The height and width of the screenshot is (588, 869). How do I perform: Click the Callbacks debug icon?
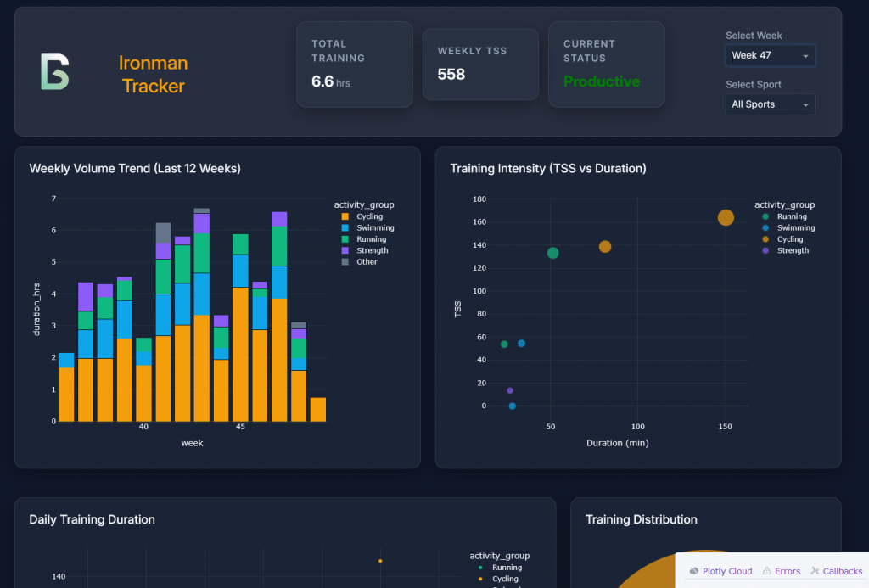[815, 571]
